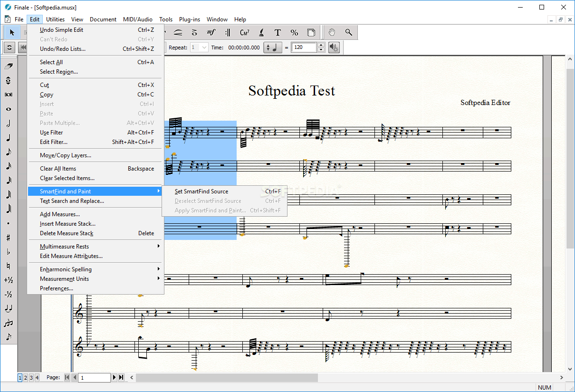Click the horizontal scrollbar thumb
575x392 pixels.
point(227,378)
